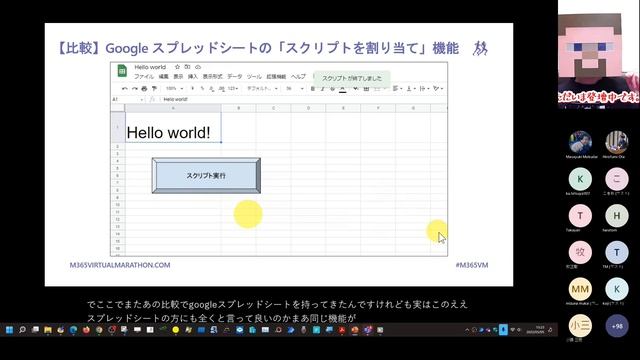The image size is (640, 360).
Task: Open the ヘルプ menu
Action: click(x=298, y=77)
